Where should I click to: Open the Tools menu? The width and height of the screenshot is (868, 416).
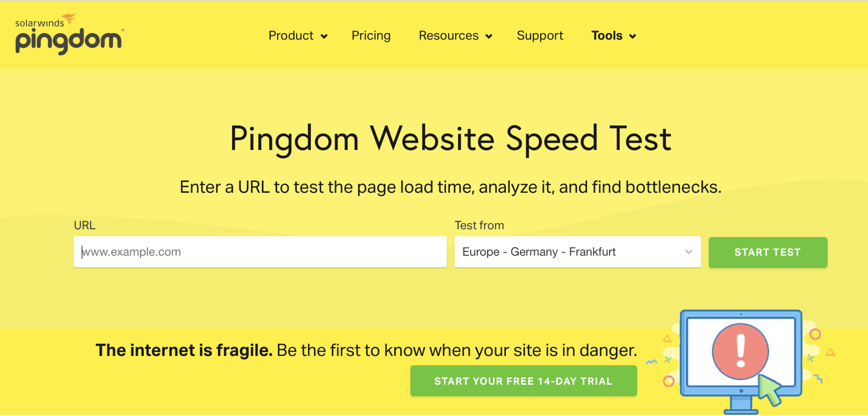[x=614, y=36]
